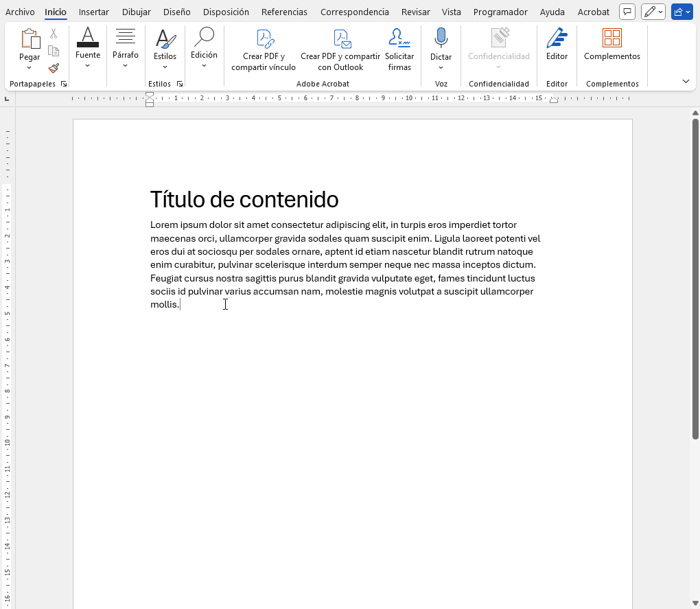The width and height of the screenshot is (700, 609).
Task: Open the comments speech bubble button
Action: [627, 12]
